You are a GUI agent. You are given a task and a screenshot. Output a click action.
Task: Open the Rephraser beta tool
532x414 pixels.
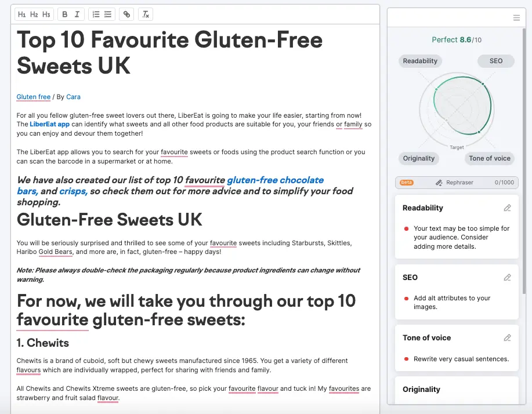[x=456, y=183]
